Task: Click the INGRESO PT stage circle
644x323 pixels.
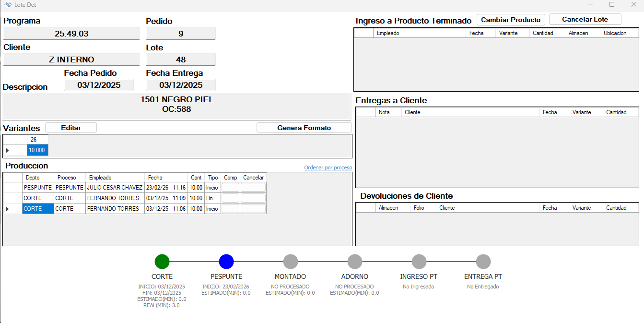Action: tap(419, 262)
